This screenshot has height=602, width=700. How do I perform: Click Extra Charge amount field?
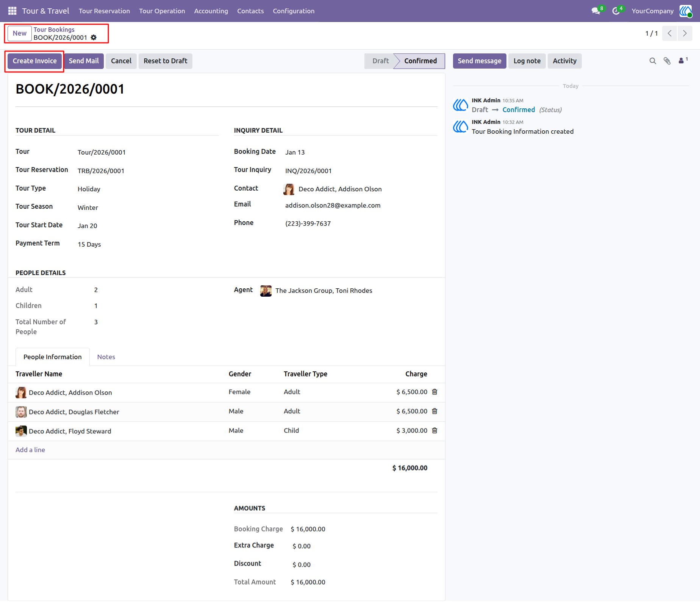(302, 546)
